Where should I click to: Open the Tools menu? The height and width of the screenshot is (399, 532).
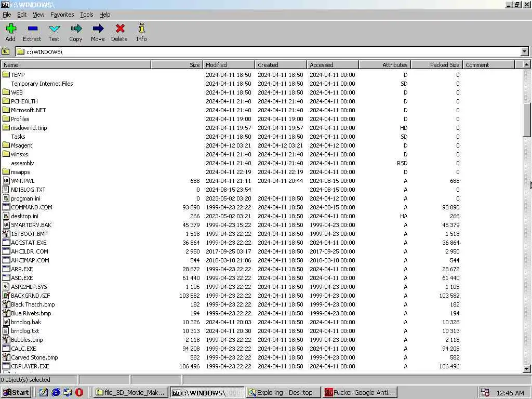(87, 15)
